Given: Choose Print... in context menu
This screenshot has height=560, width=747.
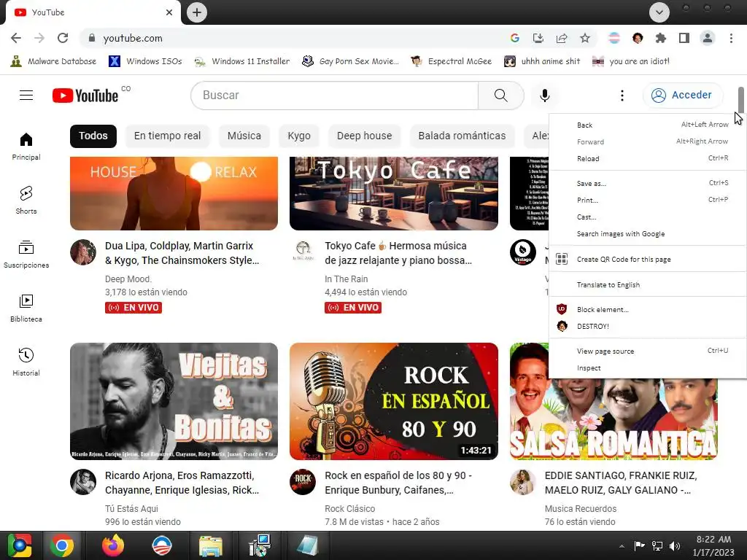Looking at the screenshot, I should 648,200.
